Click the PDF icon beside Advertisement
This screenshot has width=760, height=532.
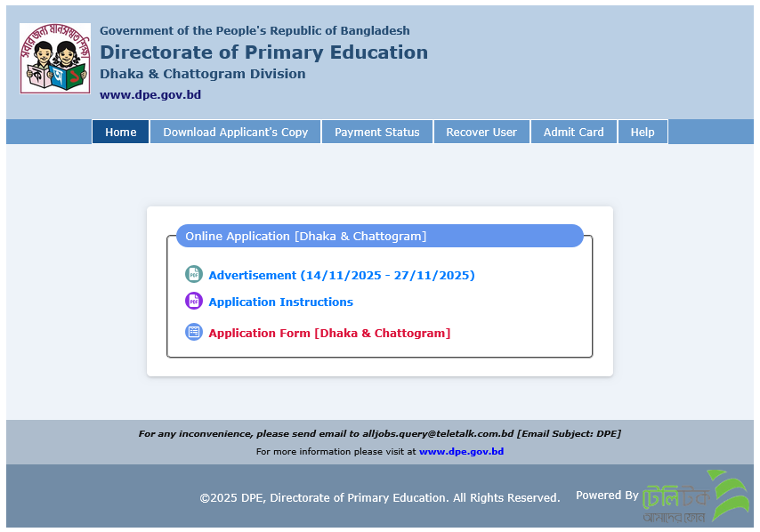pos(193,274)
